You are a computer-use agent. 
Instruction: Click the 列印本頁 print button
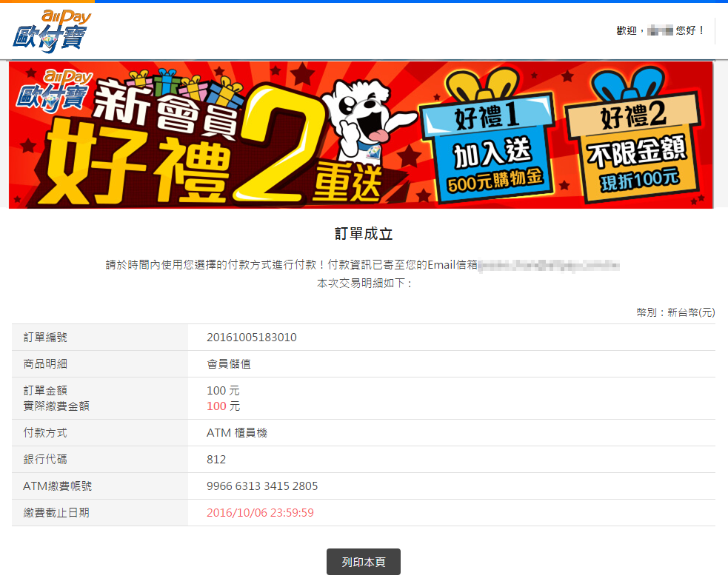coord(363,562)
